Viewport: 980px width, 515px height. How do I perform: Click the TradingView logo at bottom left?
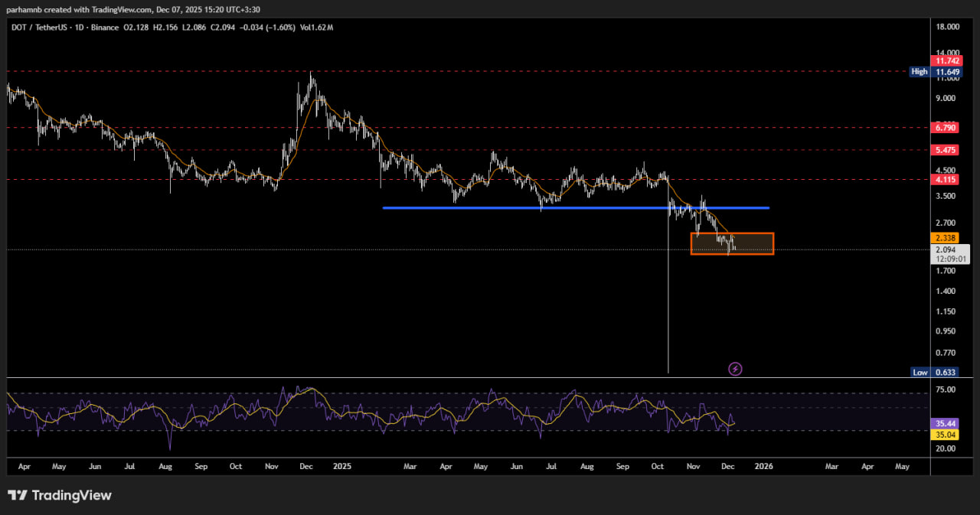click(60, 495)
